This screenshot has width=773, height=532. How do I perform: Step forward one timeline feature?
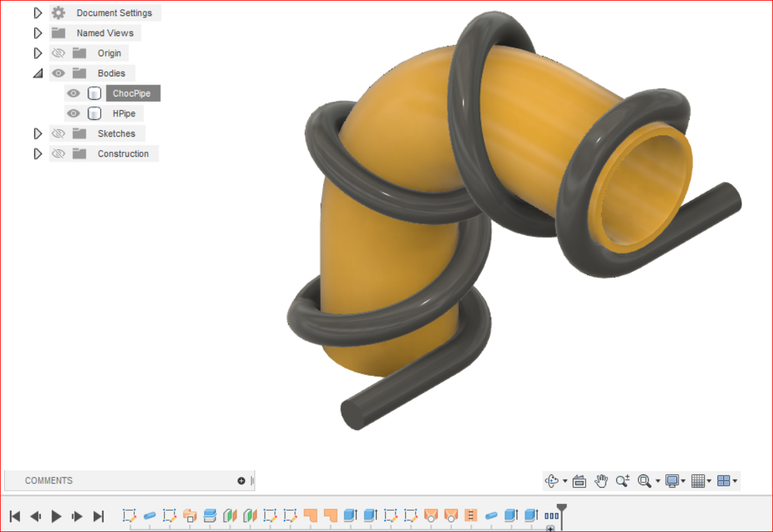(x=77, y=516)
